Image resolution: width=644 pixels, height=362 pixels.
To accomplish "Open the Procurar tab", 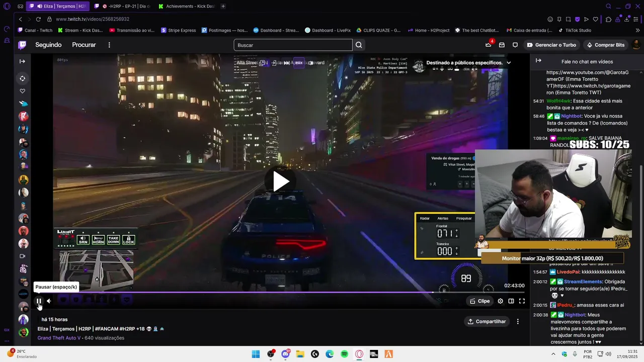I will (84, 45).
